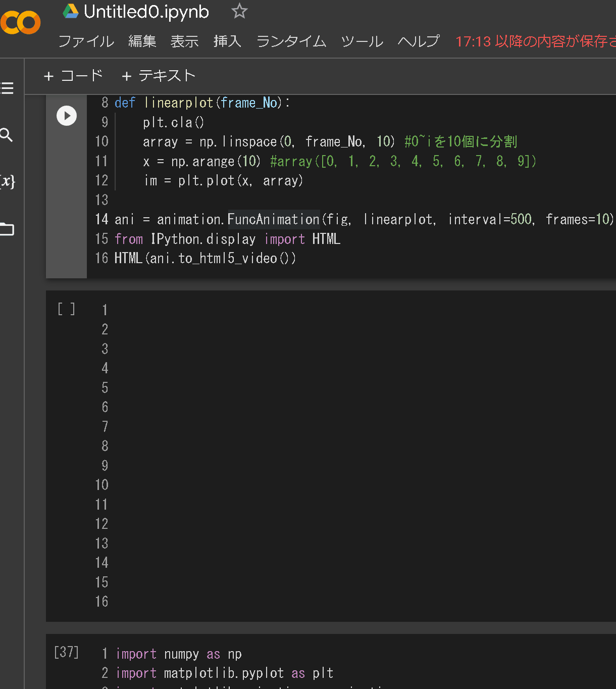This screenshot has width=616, height=689.
Task: Click 'interval=500' argument in line 14
Action: (x=490, y=219)
